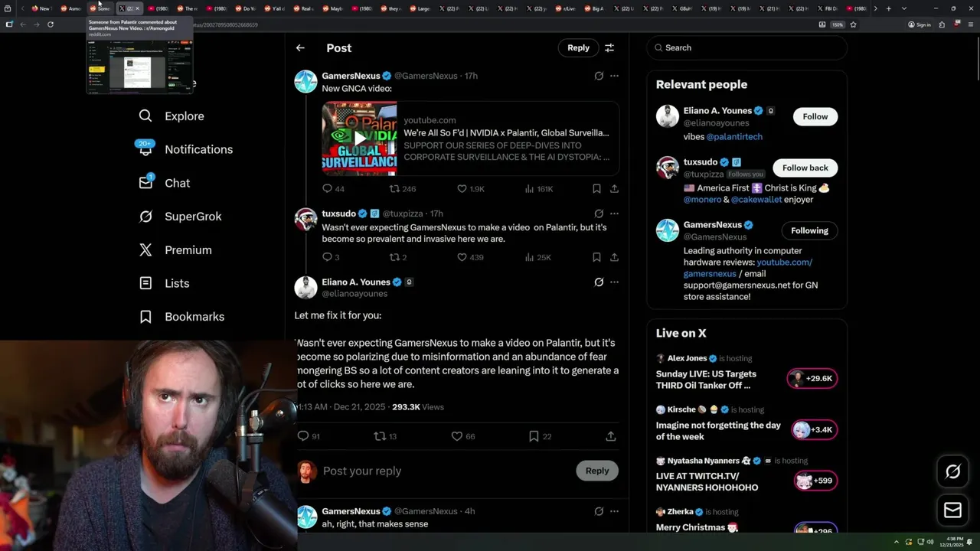Image resolution: width=980 pixels, height=551 pixels.
Task: Play the NVIDIA x Palantir video thumbnail
Action: pyautogui.click(x=359, y=139)
